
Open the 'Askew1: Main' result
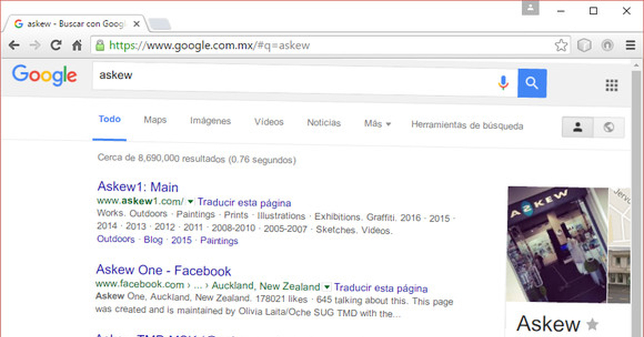pos(138,187)
